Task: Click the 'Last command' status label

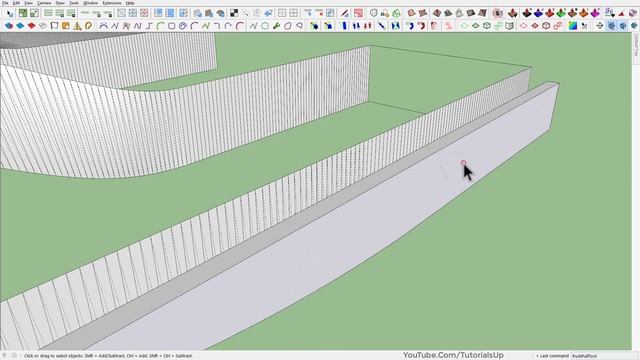Action: coord(554,356)
